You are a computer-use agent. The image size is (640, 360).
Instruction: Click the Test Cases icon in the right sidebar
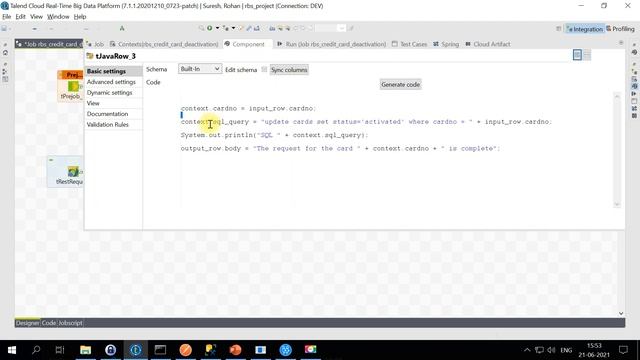point(634,101)
